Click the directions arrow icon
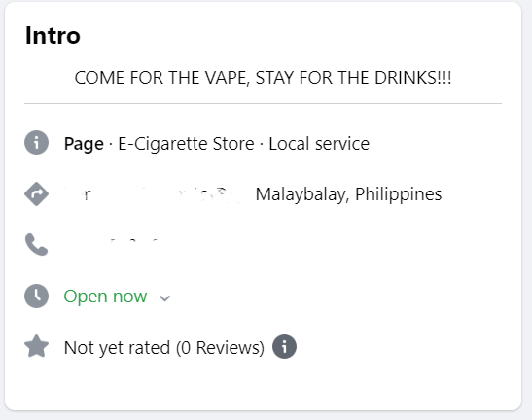 tap(36, 194)
